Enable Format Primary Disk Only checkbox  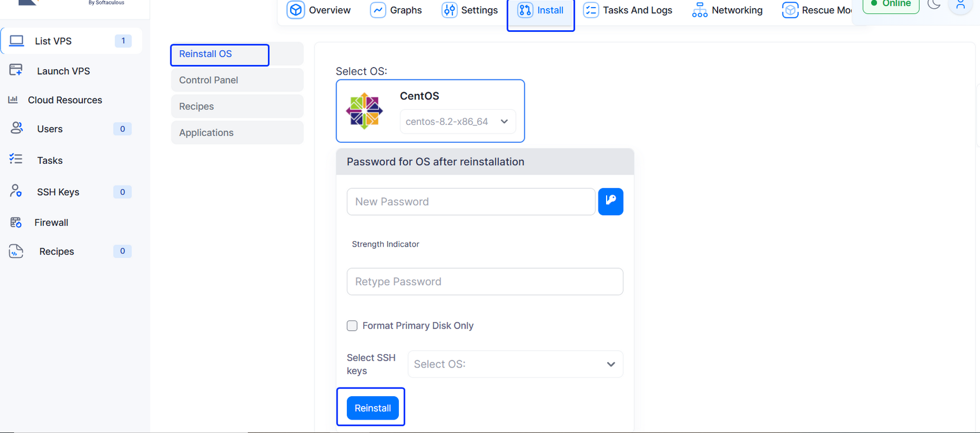click(x=352, y=325)
